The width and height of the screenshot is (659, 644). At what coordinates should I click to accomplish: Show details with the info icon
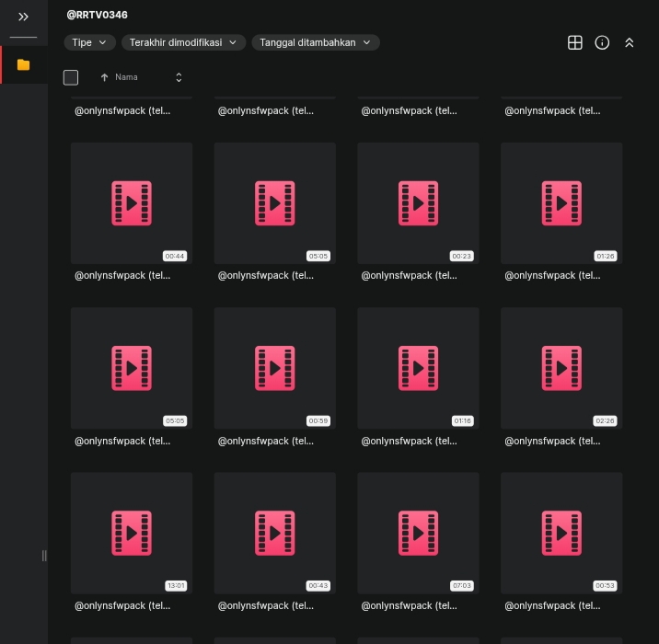point(602,42)
